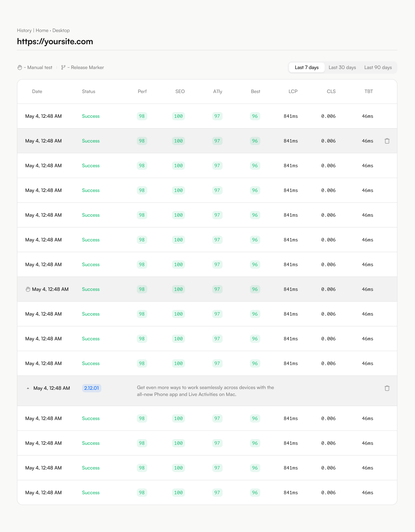Click '– Manual test' legend label
This screenshot has width=415, height=532.
pyautogui.click(x=38, y=68)
